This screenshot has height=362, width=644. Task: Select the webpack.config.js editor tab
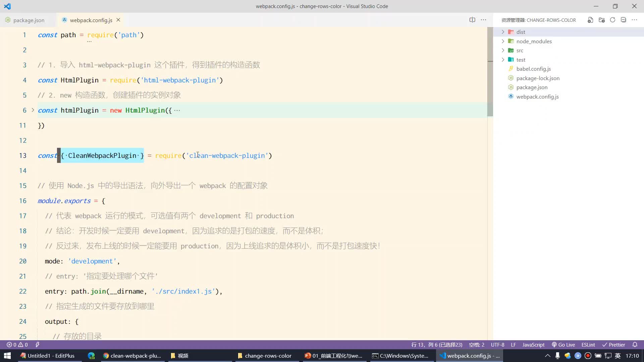[91, 20]
